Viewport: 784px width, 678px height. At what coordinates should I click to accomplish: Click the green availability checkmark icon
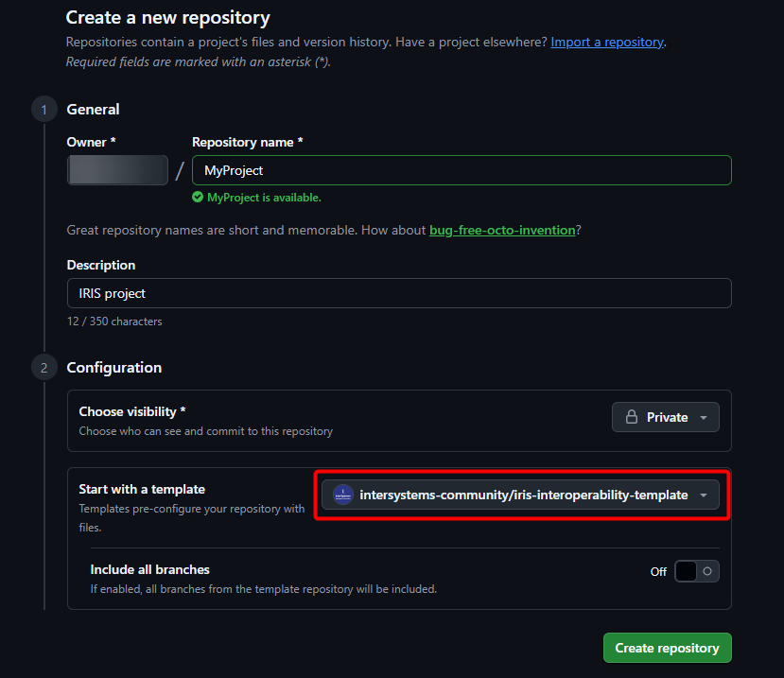click(198, 198)
